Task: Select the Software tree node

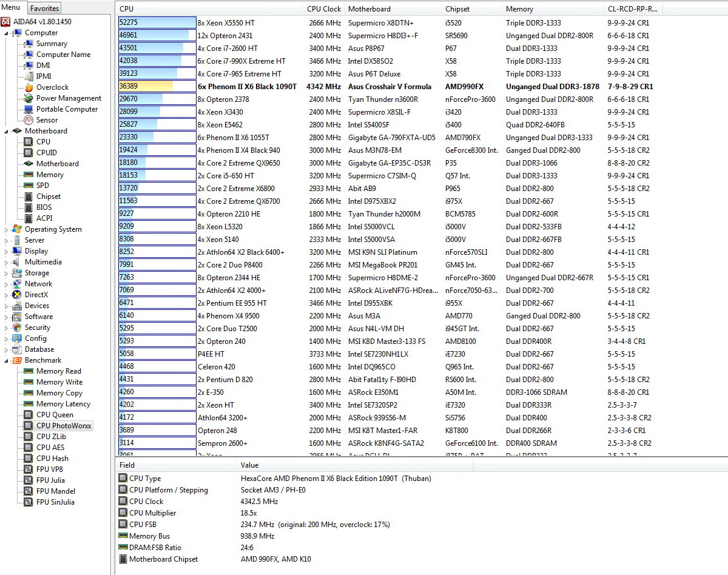Action: pos(39,317)
